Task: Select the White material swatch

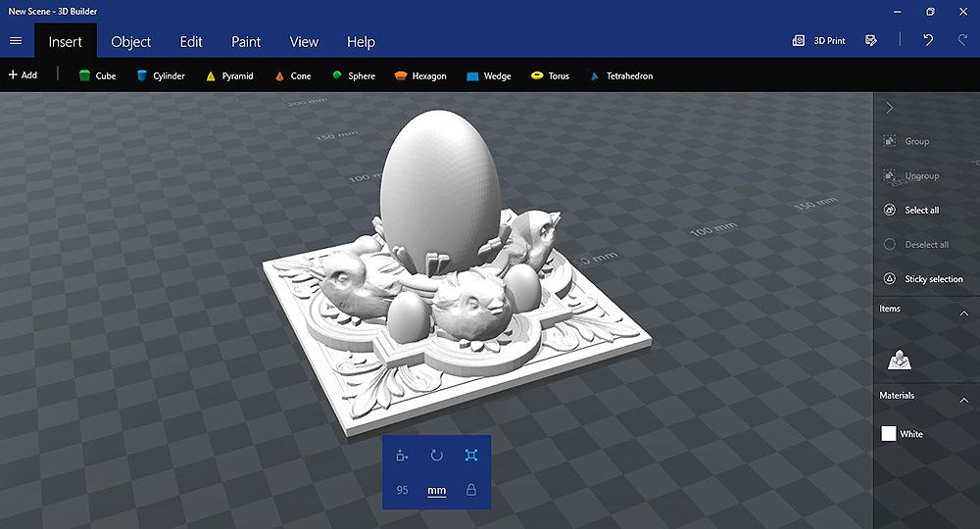Action: (889, 434)
